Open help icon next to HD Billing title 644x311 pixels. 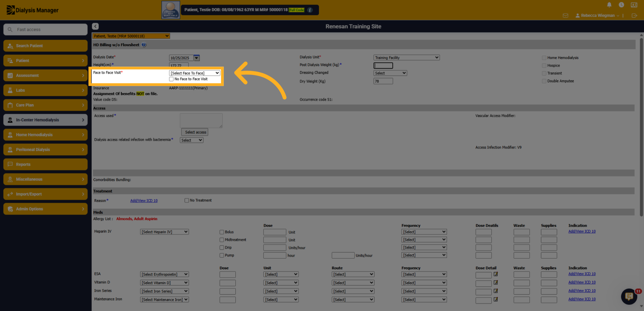coord(144,45)
